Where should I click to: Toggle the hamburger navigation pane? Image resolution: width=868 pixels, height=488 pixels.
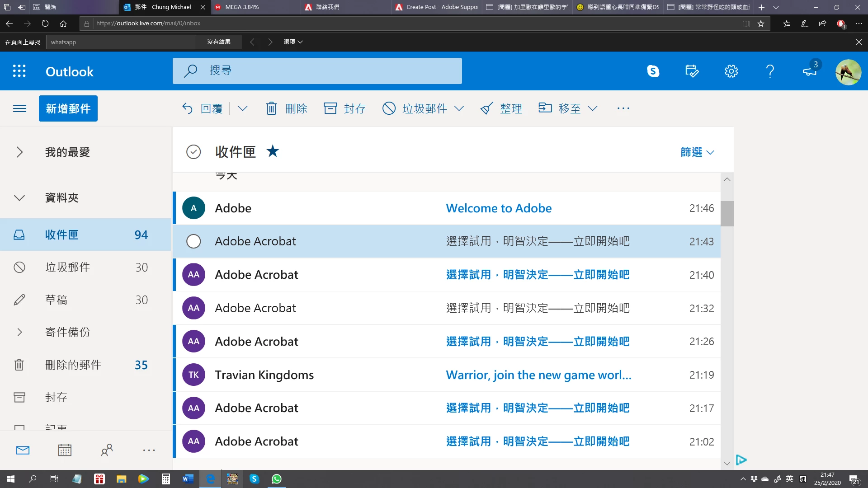click(19, 108)
